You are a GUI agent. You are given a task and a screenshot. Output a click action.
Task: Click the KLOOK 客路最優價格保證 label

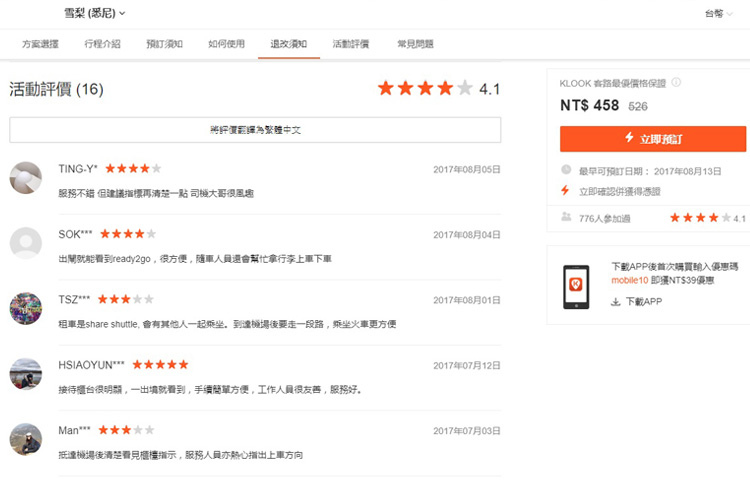coord(613,83)
